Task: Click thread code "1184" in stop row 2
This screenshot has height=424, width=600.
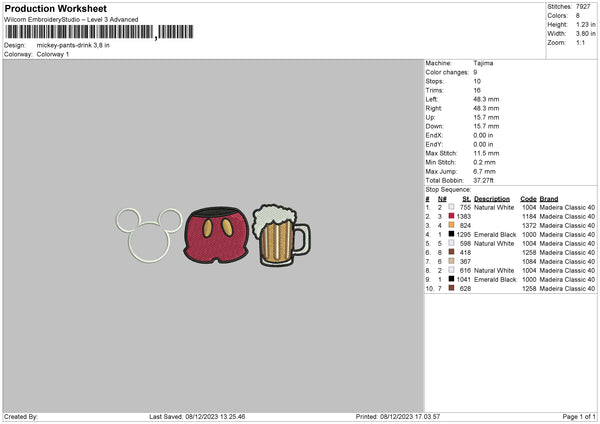Action: (x=529, y=217)
